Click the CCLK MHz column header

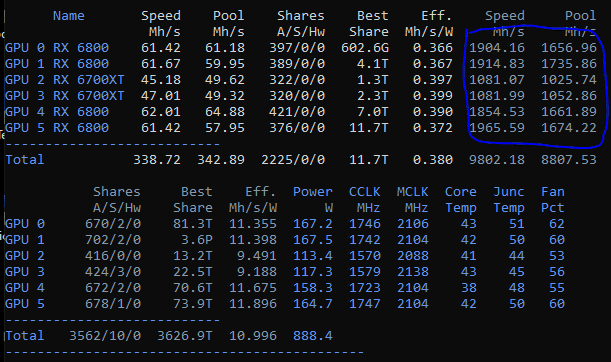click(x=365, y=200)
